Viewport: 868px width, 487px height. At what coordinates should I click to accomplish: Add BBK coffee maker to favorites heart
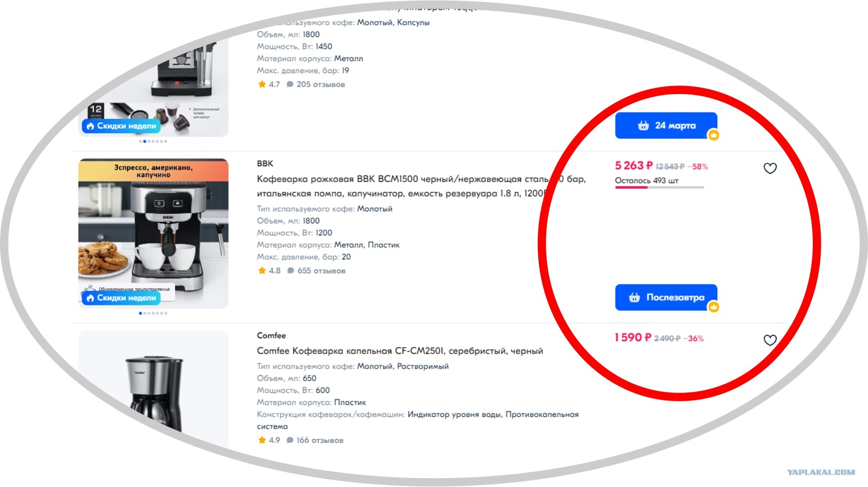[770, 168]
